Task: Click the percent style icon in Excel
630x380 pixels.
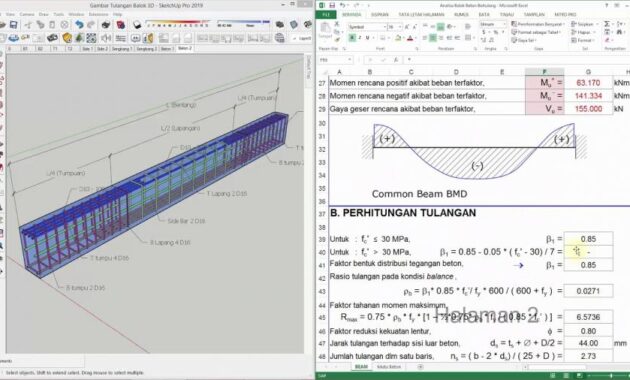Action: 495,32
